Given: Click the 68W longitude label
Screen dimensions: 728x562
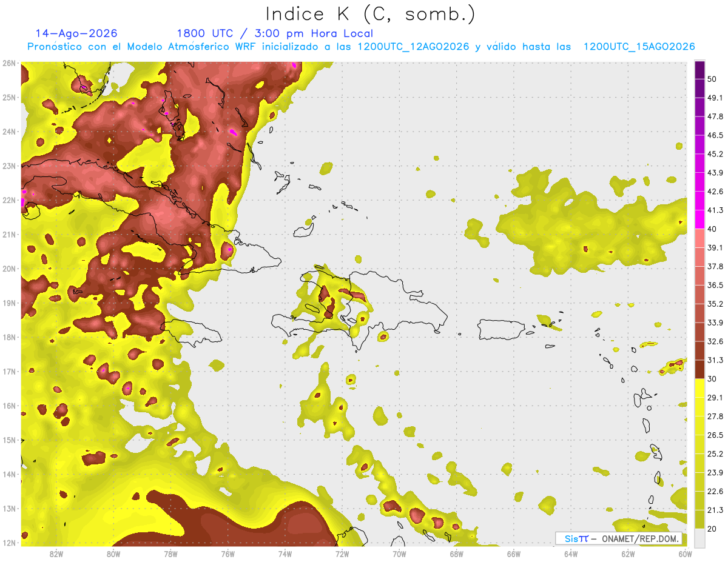Looking at the screenshot, I should click(456, 554).
